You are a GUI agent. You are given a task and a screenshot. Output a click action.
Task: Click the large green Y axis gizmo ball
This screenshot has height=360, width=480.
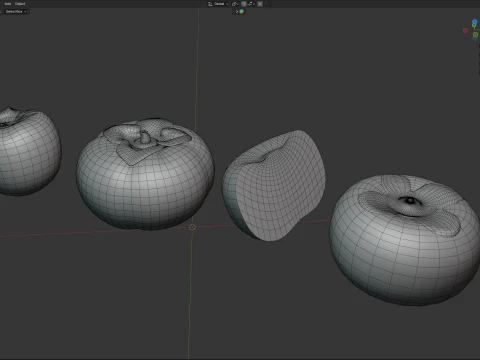475,35
